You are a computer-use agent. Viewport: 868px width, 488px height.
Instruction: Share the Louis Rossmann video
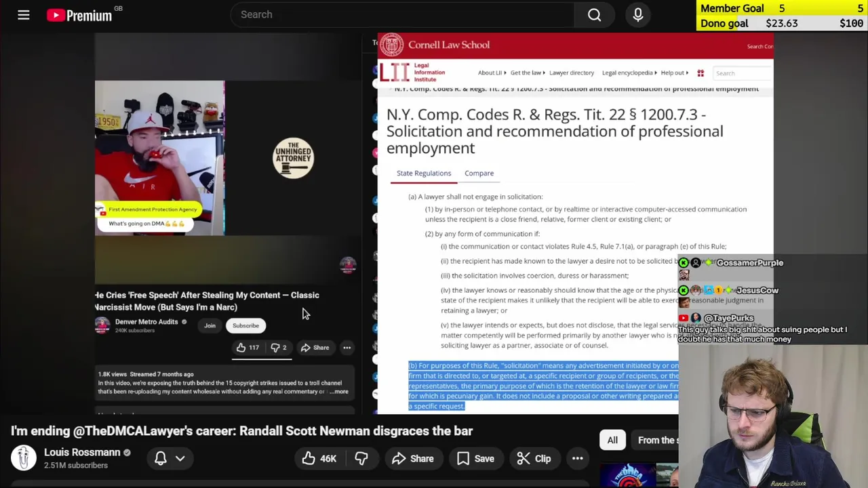click(413, 458)
